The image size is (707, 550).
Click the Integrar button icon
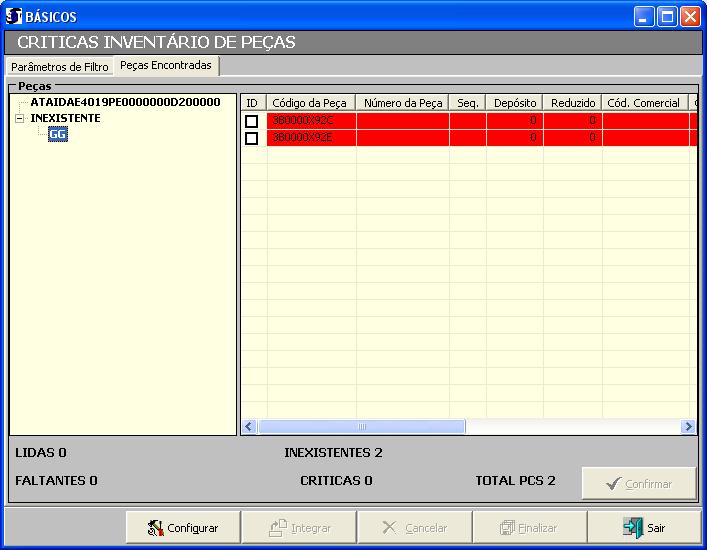coord(278,527)
